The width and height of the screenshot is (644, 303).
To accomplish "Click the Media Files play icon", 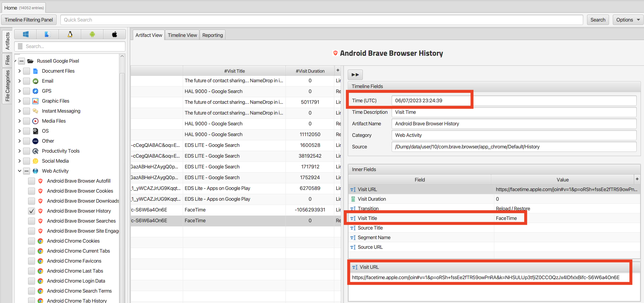I will 36,121.
